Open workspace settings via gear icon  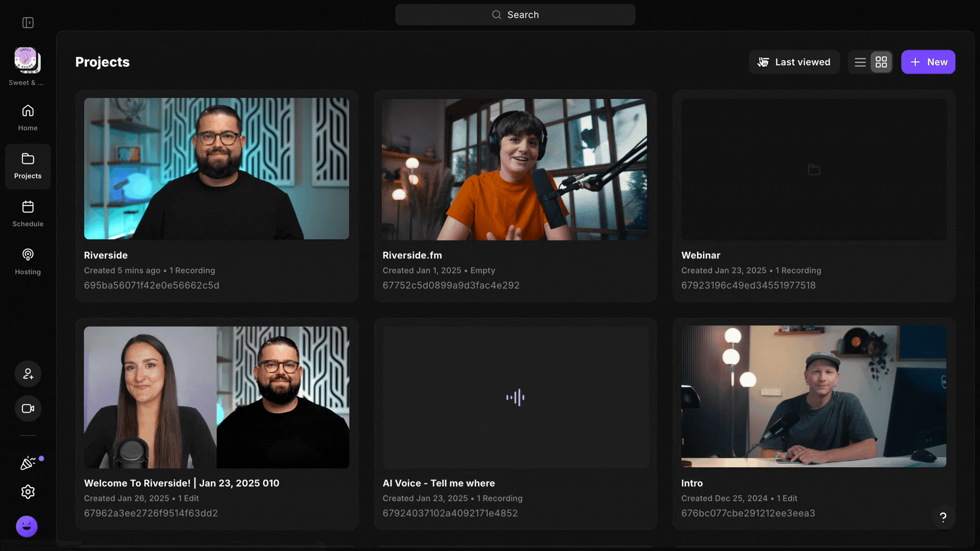tap(28, 492)
